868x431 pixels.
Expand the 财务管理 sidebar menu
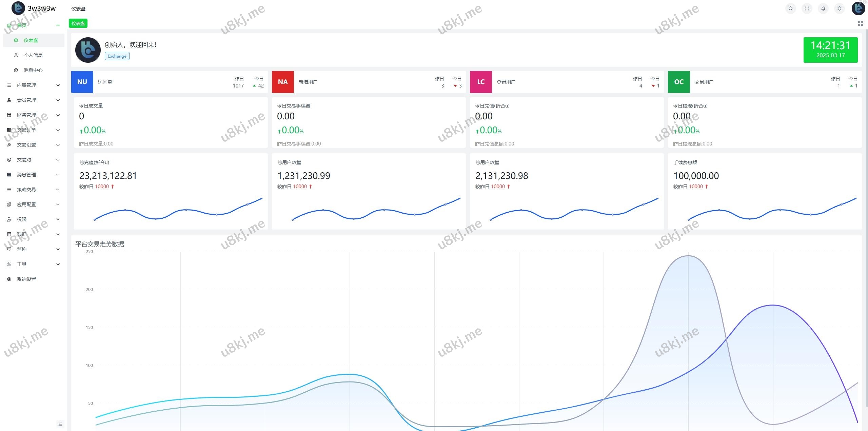point(33,115)
